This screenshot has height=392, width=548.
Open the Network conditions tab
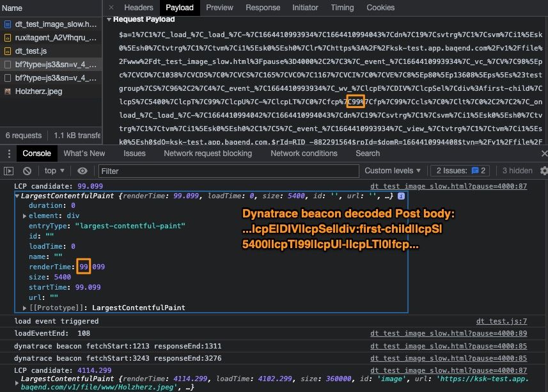(x=303, y=153)
